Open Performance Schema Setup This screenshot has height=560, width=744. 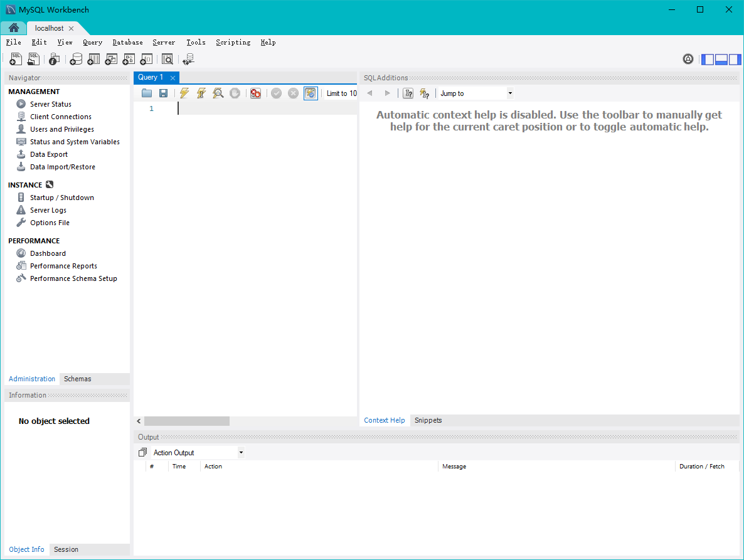coord(73,278)
